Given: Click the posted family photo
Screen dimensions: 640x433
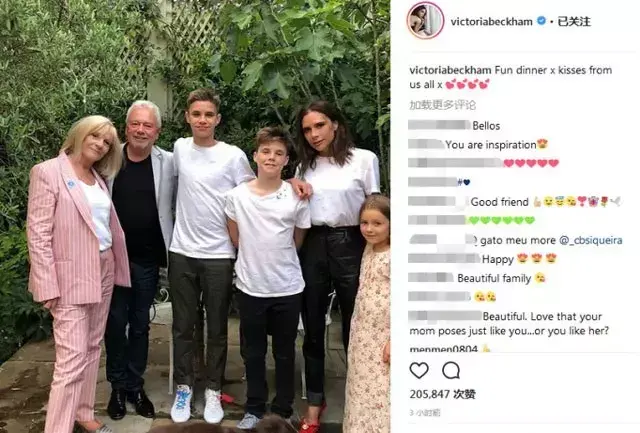Looking at the screenshot, I should point(195,216).
